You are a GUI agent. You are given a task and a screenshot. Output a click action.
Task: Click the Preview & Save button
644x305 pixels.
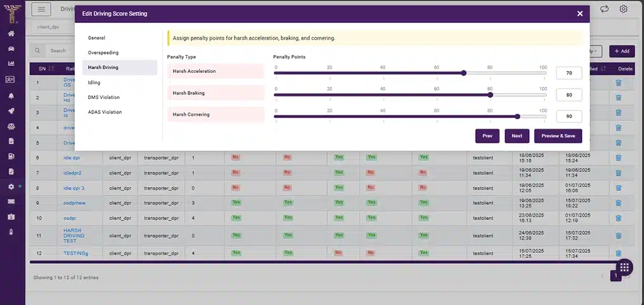(558, 136)
